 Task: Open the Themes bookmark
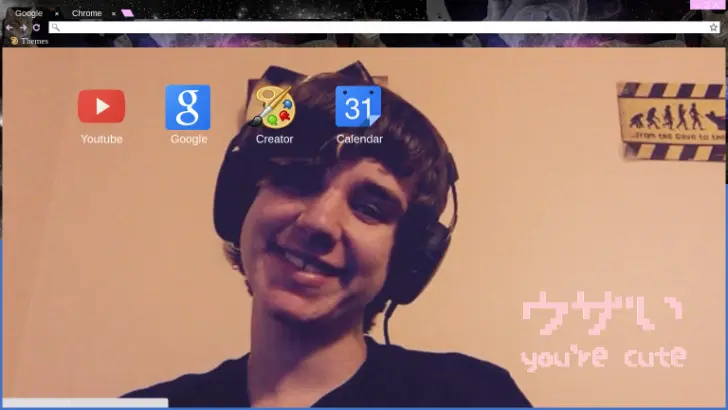[x=30, y=41]
